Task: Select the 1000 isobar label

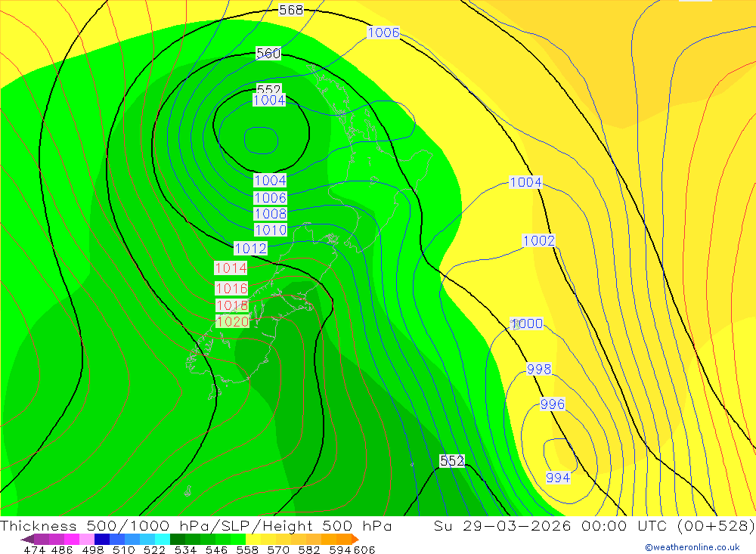Action: click(526, 323)
